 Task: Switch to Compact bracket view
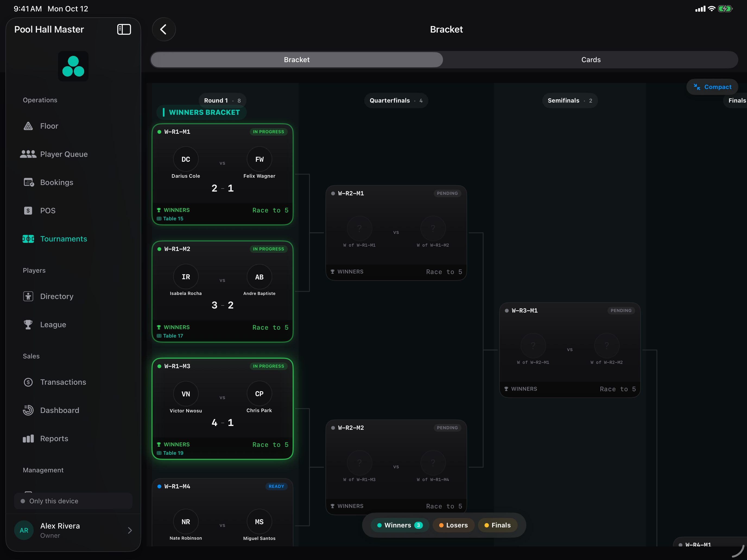(x=712, y=87)
